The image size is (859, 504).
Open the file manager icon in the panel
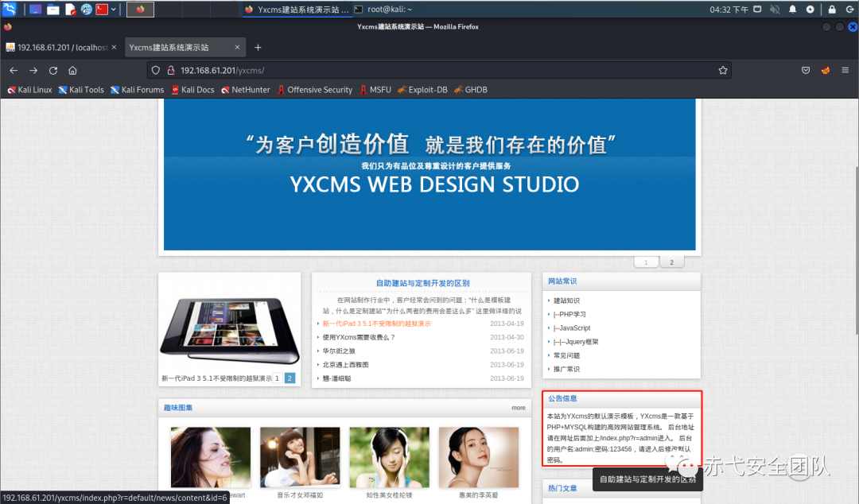click(53, 10)
